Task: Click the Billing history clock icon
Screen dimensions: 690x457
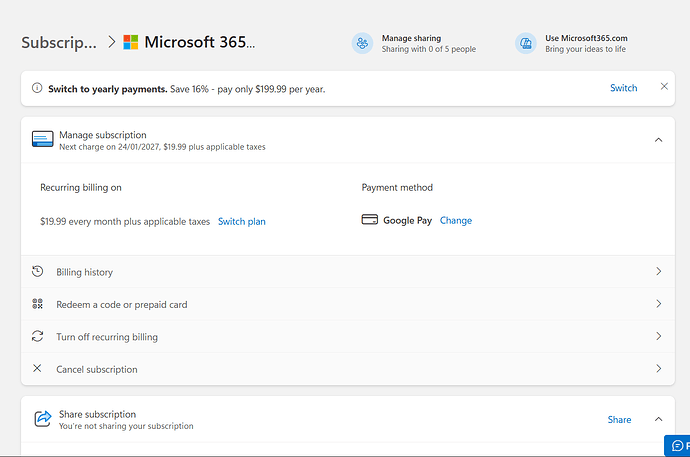Action: [x=38, y=272]
